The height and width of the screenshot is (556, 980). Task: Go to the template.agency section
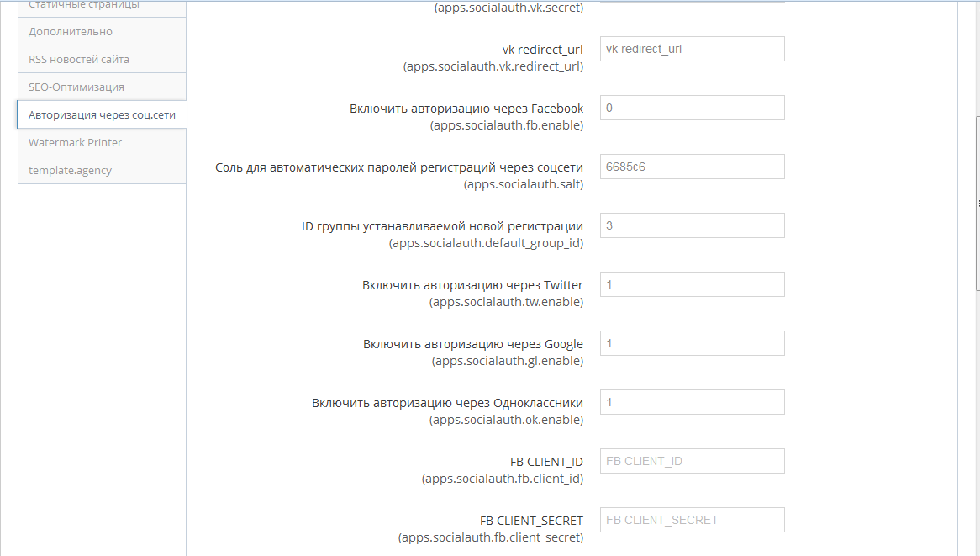tap(71, 171)
